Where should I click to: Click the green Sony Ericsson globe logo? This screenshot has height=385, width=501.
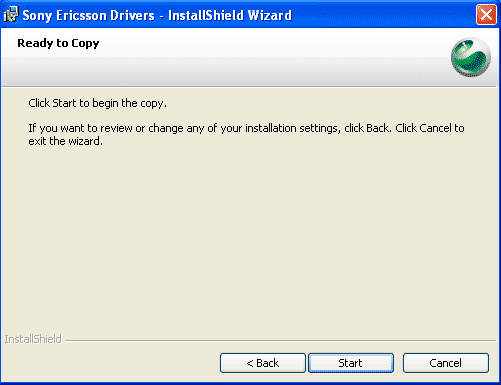pyautogui.click(x=471, y=57)
